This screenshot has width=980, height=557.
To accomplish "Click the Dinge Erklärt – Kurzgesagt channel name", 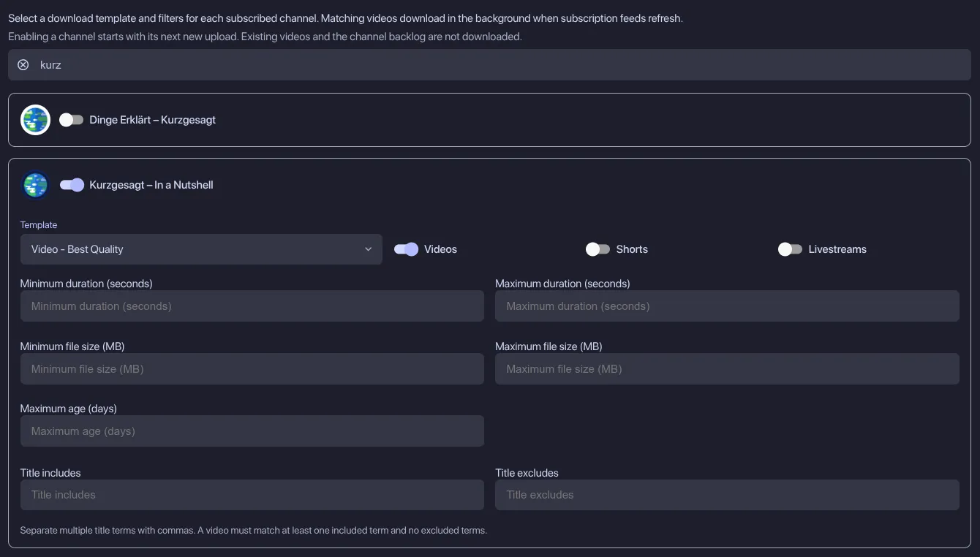I will 152,120.
